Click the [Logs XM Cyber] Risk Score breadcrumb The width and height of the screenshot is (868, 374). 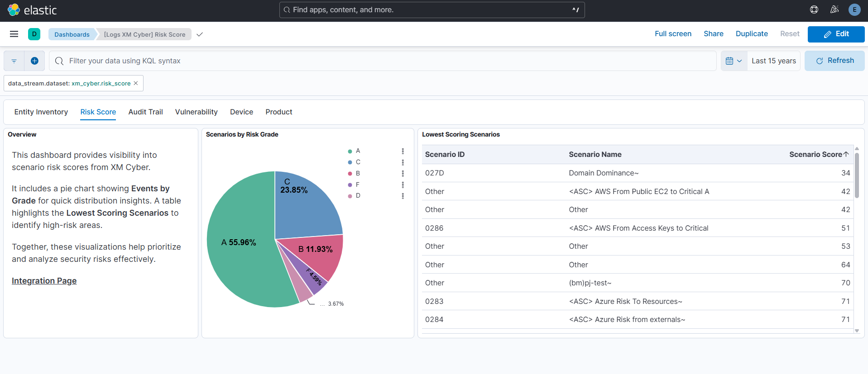[144, 34]
